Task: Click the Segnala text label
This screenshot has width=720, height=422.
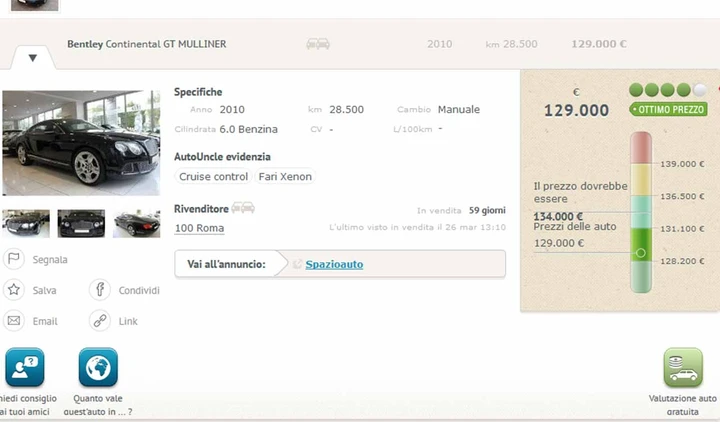Action: [x=50, y=259]
